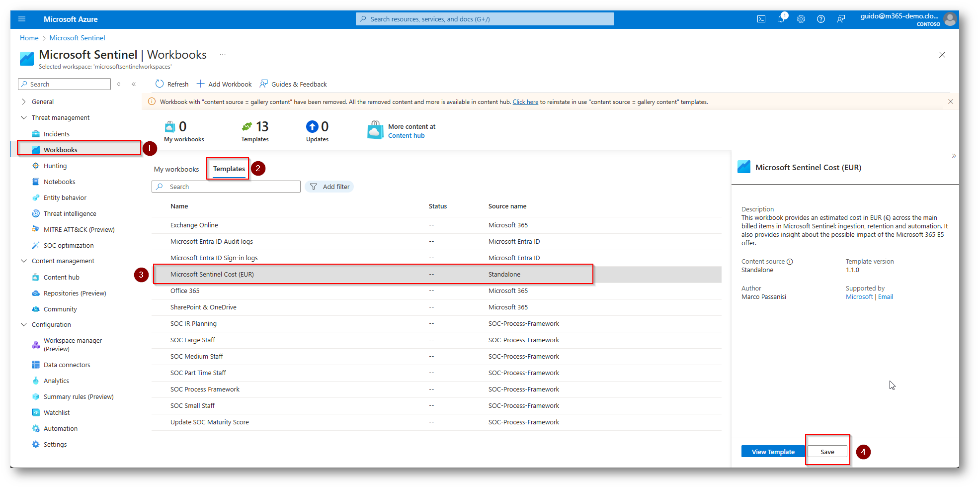Open Data connectors in the sidebar
This screenshot has height=489, width=980.
point(67,365)
